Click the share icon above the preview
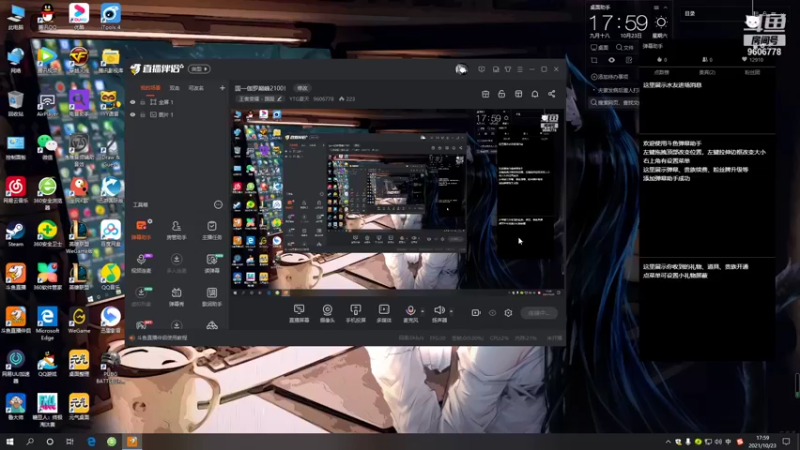Screen dimensions: 800x450 (552, 94)
